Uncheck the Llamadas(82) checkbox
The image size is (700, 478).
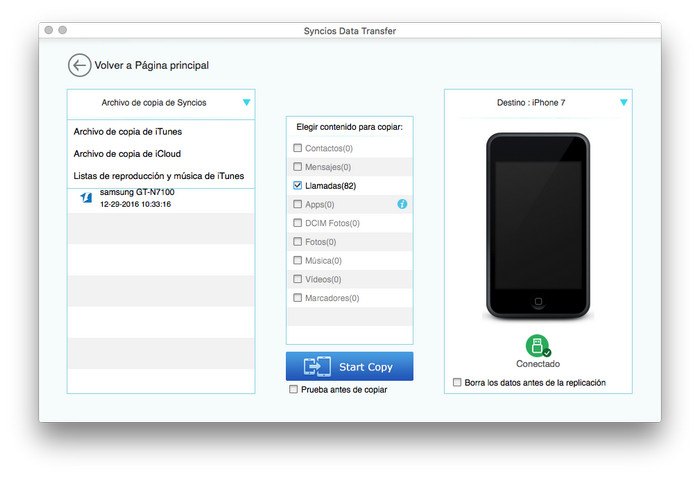[x=297, y=185]
